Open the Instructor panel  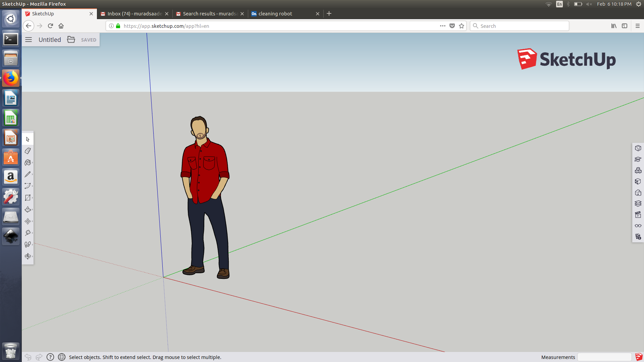click(x=638, y=159)
